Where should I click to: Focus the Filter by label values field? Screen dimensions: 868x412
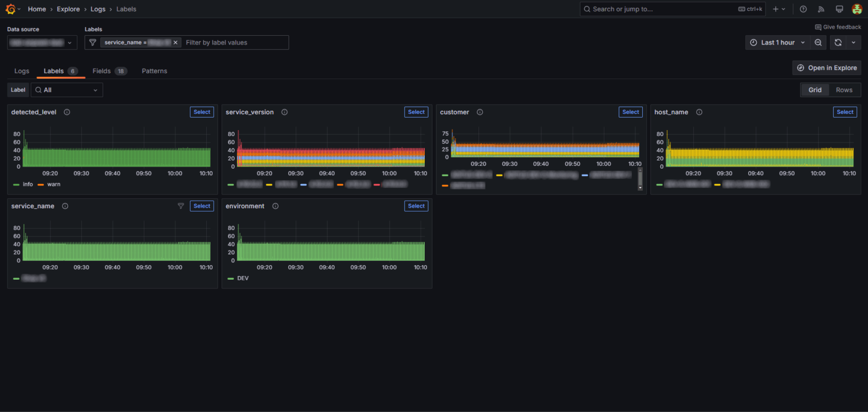pyautogui.click(x=235, y=42)
